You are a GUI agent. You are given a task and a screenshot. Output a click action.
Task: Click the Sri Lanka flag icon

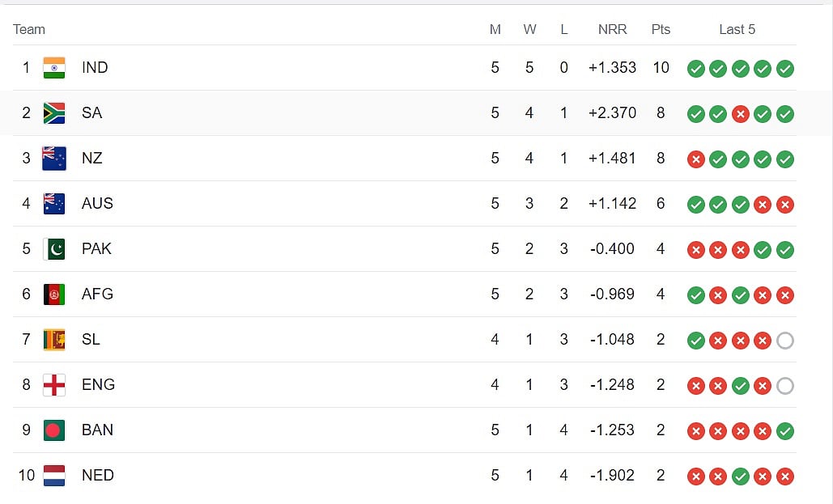tap(54, 340)
